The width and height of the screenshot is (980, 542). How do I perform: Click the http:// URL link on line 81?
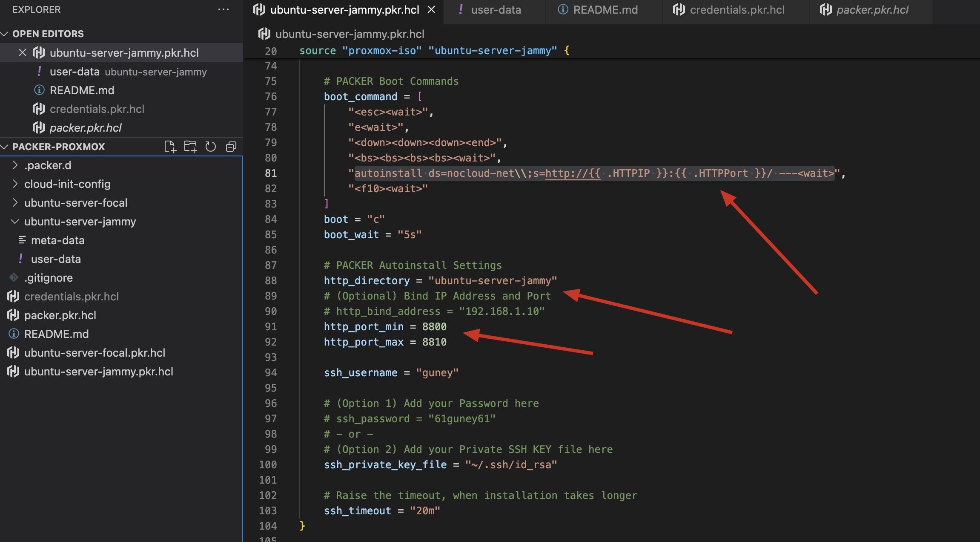click(x=573, y=173)
